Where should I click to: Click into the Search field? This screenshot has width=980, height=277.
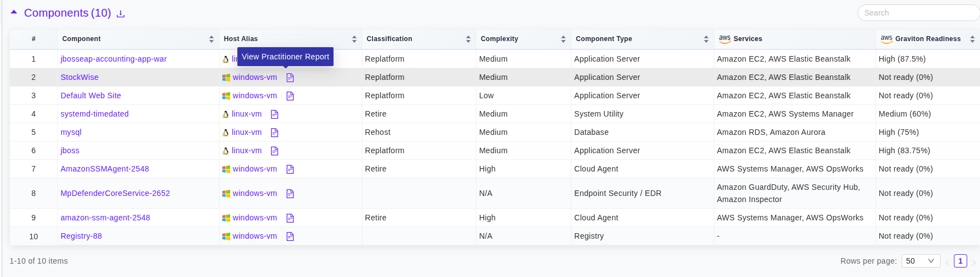[x=918, y=13]
